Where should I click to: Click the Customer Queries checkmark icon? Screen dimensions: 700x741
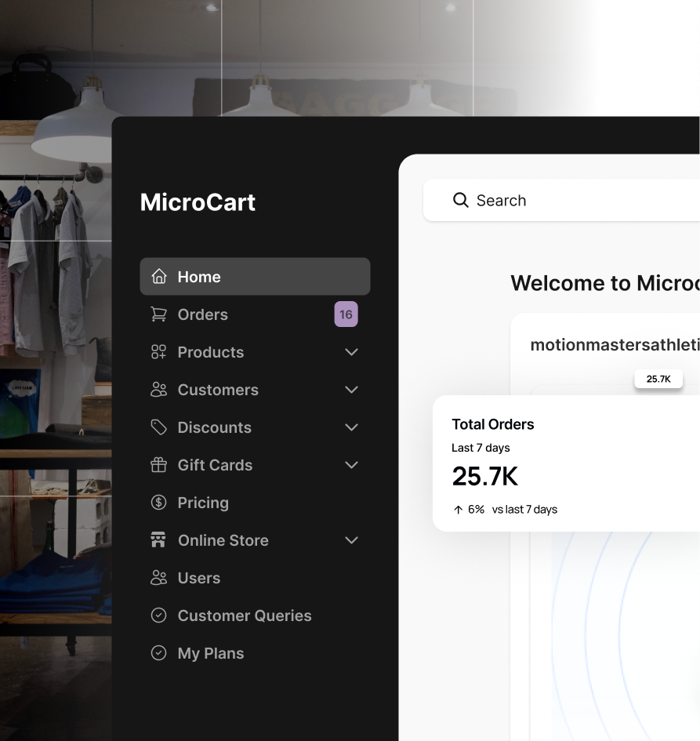pos(159,616)
